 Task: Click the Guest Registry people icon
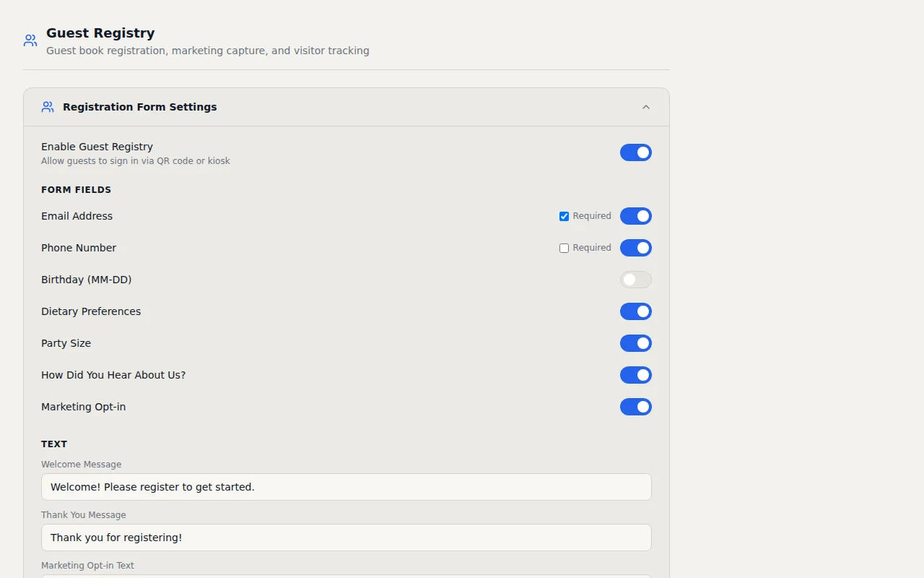[x=30, y=40]
